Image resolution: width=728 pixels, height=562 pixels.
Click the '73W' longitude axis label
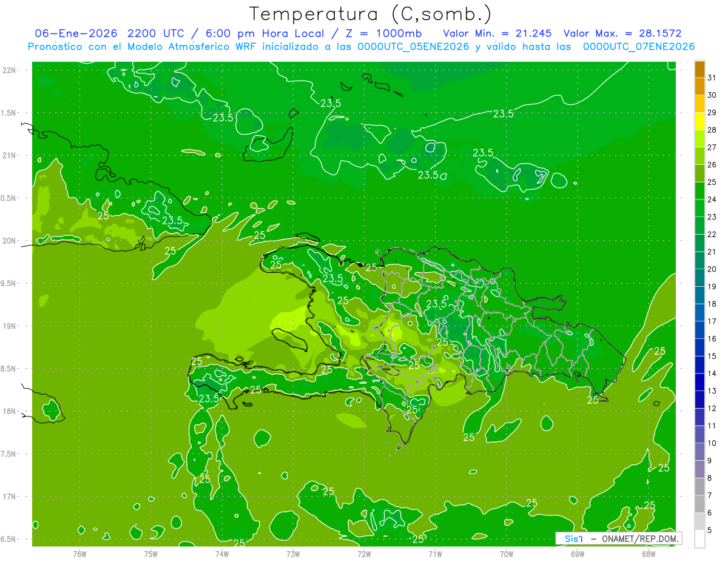point(293,554)
